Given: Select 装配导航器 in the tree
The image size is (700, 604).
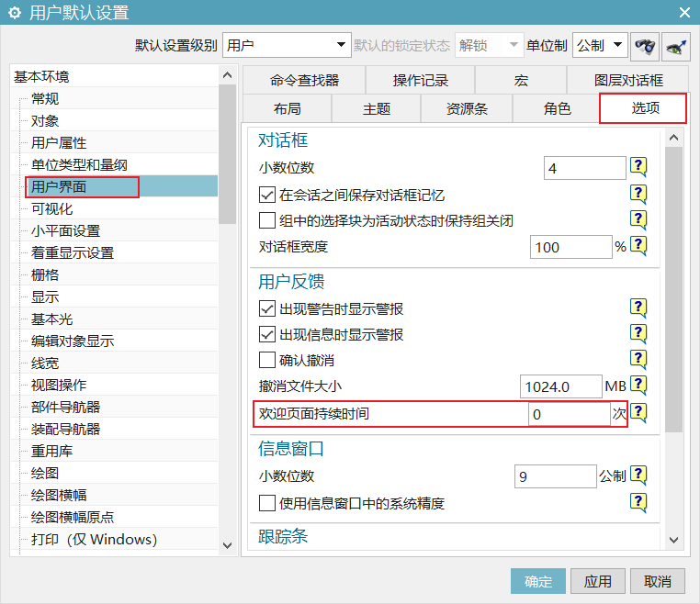Looking at the screenshot, I should click(x=65, y=430).
